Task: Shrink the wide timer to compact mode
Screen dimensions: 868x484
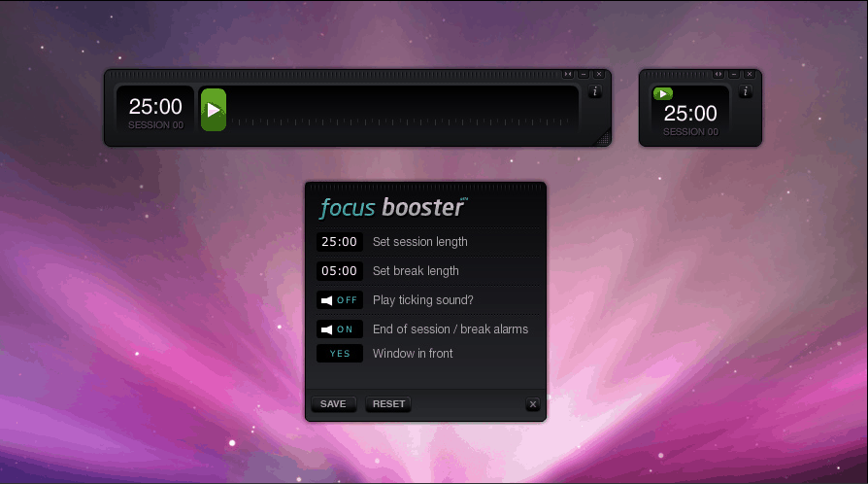Action: point(568,74)
